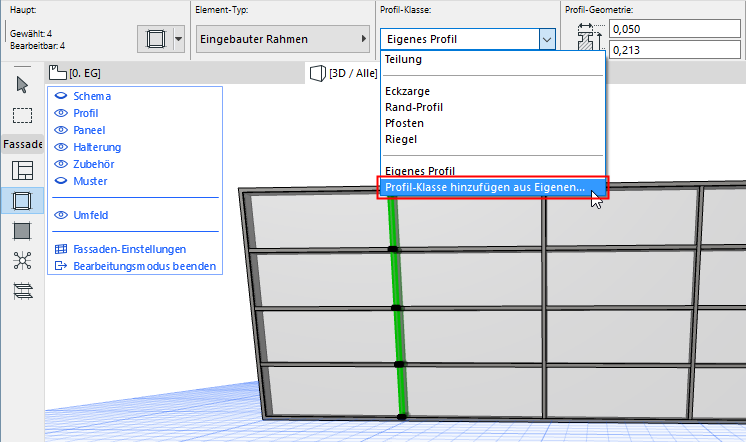Switch to the 0. EG floor plan tab
Image resolution: width=746 pixels, height=442 pixels.
pos(177,73)
